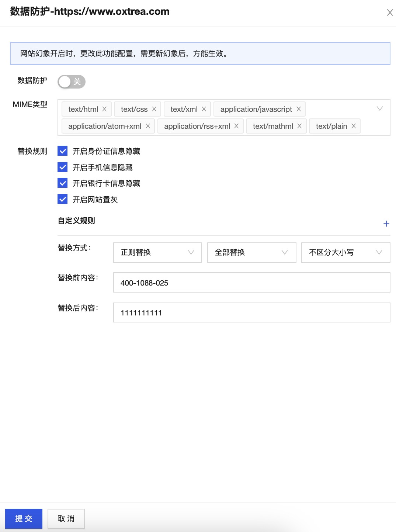The width and height of the screenshot is (396, 532).
Task: Remove the application/javascript MIME tag
Action: point(299,109)
